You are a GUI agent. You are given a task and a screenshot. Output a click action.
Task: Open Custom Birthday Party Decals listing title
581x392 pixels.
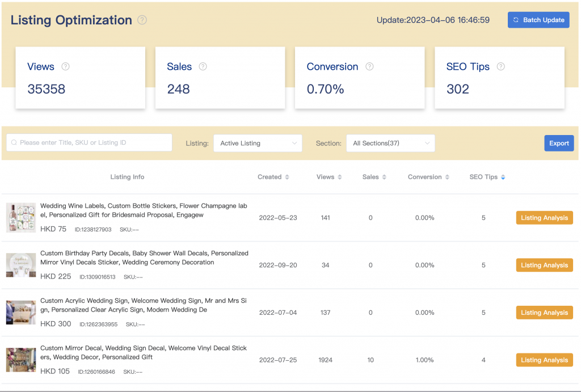(144, 258)
